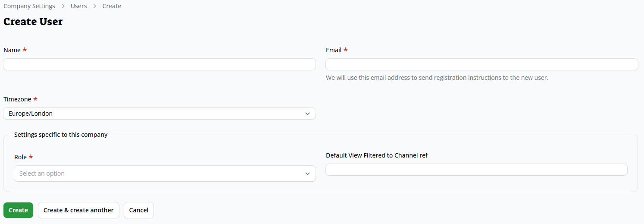The height and width of the screenshot is (224, 644).
Task: Focus the Default View Channel ref field
Action: pyautogui.click(x=476, y=170)
